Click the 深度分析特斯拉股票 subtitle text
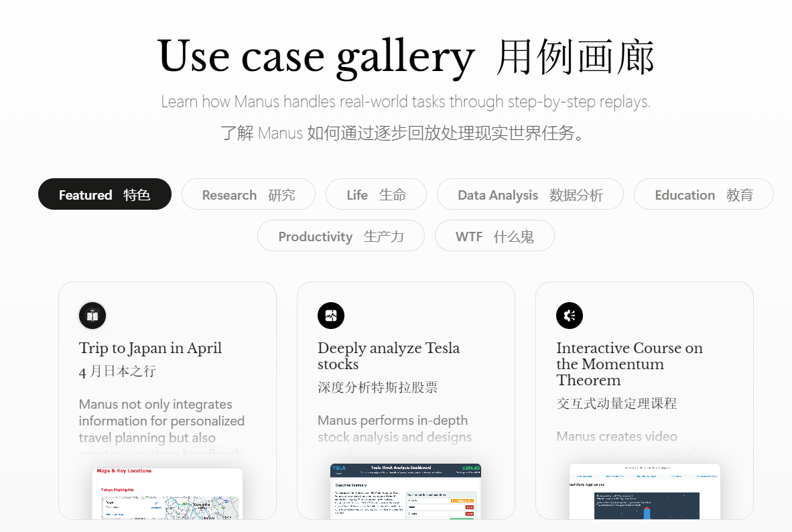The height and width of the screenshot is (532, 792). click(x=378, y=387)
